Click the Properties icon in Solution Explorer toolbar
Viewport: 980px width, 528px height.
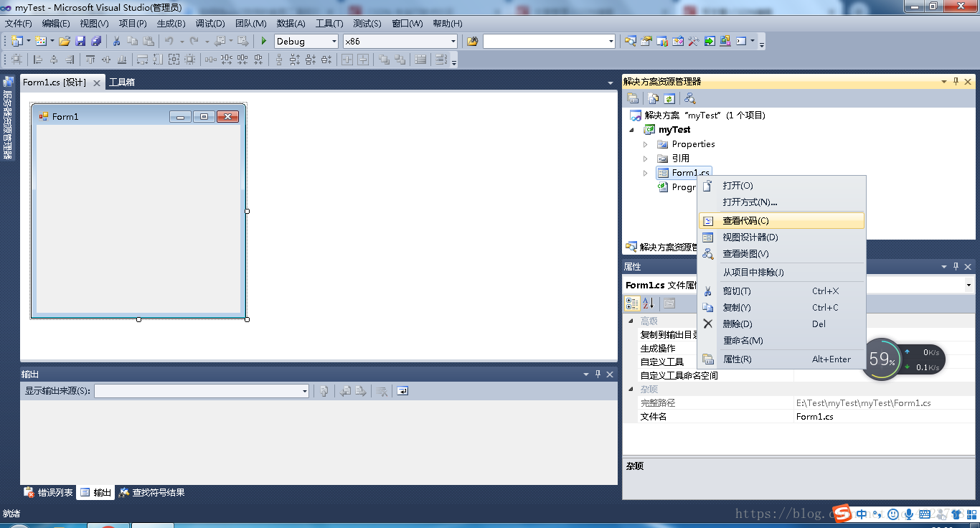633,98
